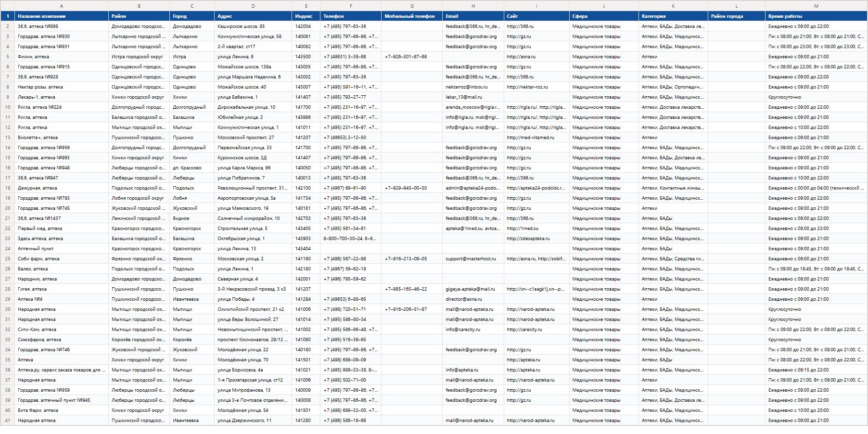
Task: Select row number 18
Action: tap(8, 188)
